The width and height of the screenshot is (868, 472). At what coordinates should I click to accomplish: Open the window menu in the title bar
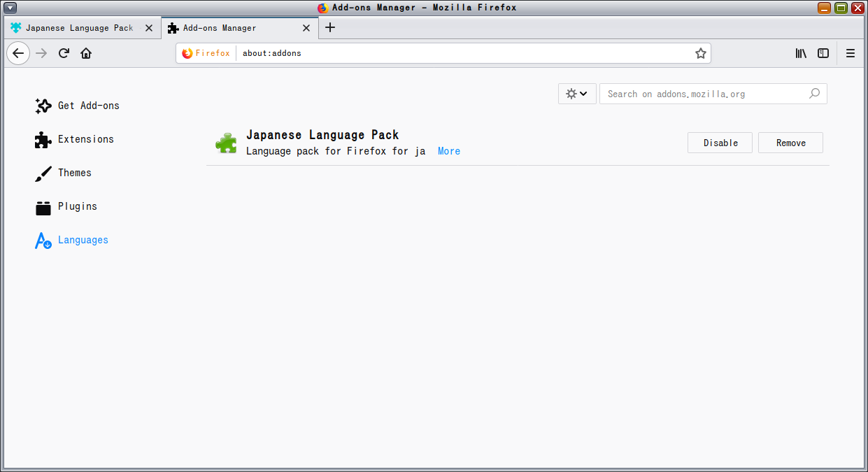tap(10, 8)
